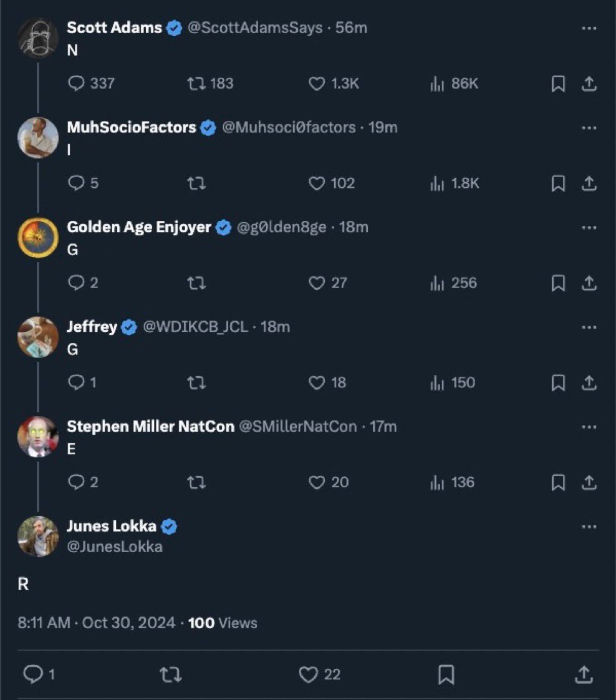Open the @JunesLokka profile handle
Viewport: 616px width, 700px height.
115,547
